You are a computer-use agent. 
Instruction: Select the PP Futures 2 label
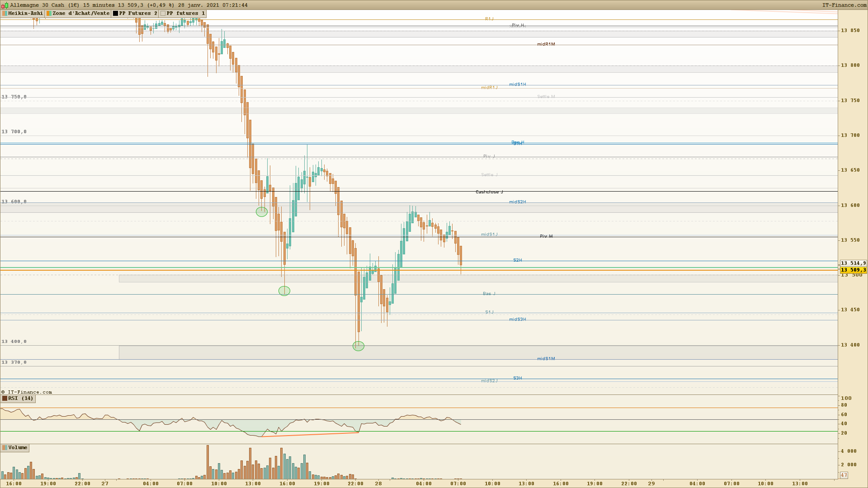[x=138, y=14]
